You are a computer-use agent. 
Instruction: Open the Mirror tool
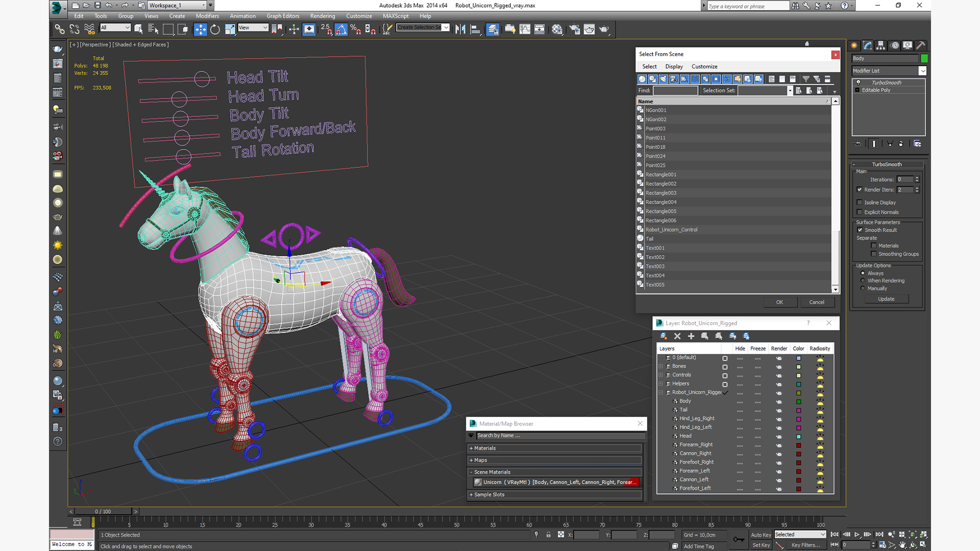click(460, 30)
